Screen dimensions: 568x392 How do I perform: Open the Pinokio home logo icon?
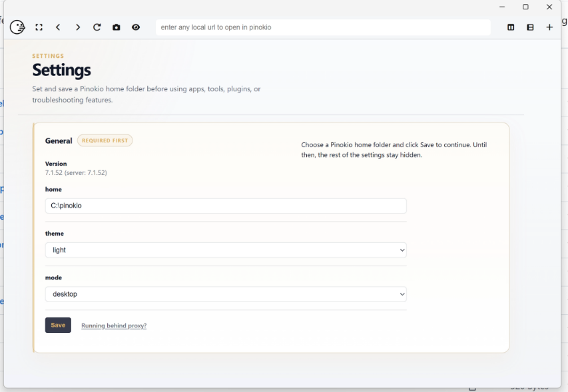click(17, 27)
